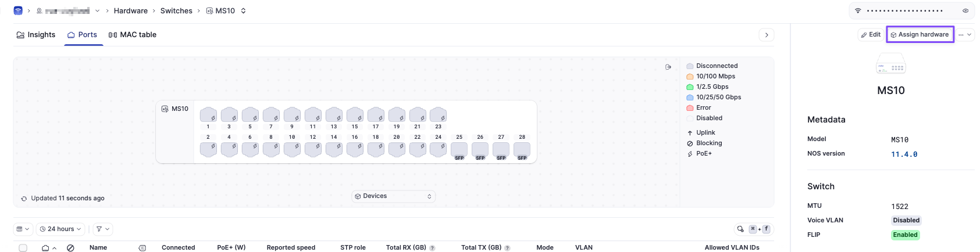Select port 16 on the MS10 diagram
Viewport: 980px width, 252px height.
[x=355, y=149]
